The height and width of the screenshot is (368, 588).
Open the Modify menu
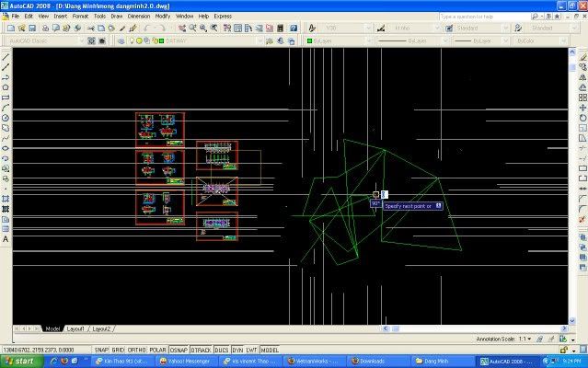pos(163,17)
